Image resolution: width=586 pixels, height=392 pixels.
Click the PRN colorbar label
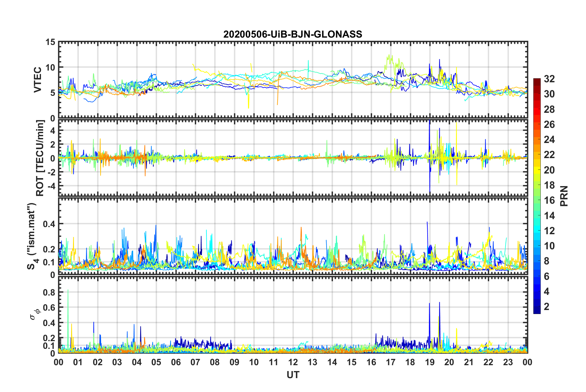pyautogui.click(x=564, y=196)
